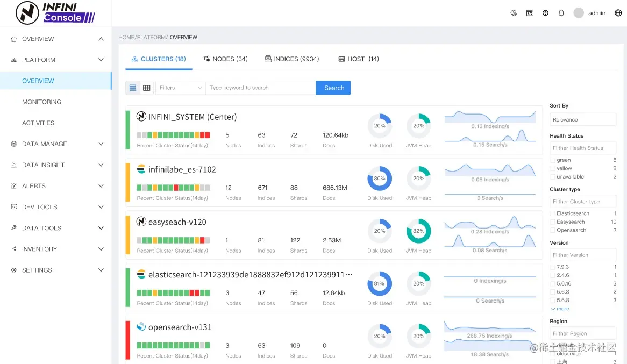
Task: Click the infinilabe_es-7102 Elasticsearch icon
Action: pyautogui.click(x=141, y=169)
